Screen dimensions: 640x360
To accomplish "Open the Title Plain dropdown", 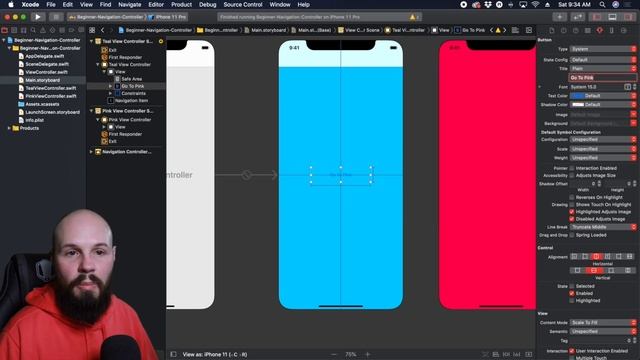I will [x=603, y=69].
